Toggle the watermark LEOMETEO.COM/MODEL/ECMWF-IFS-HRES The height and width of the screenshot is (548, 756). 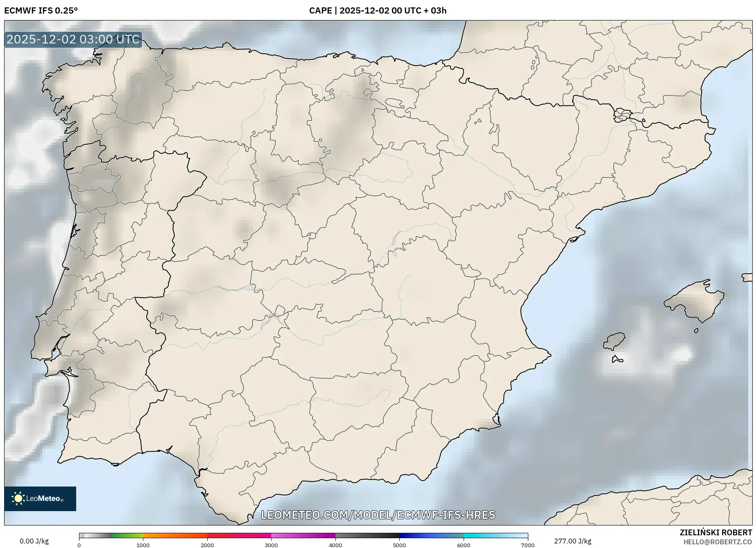[379, 514]
